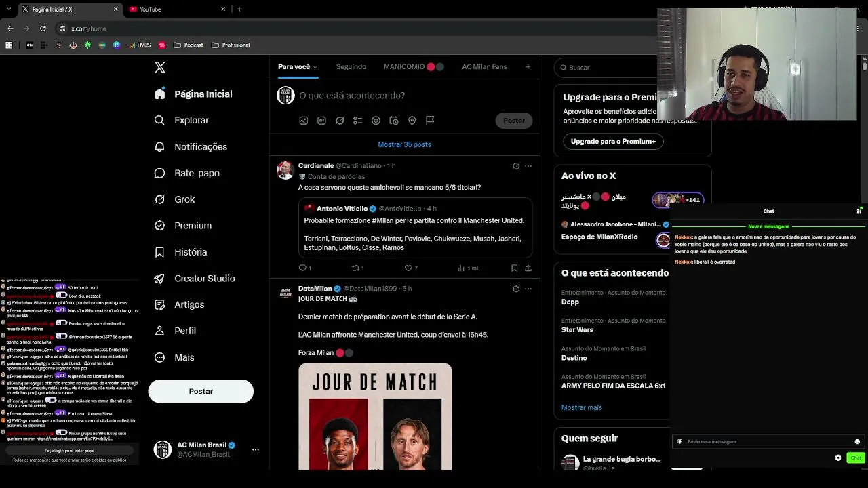Add a new timeline tab with plus
This screenshot has height=488, width=868.
point(528,66)
